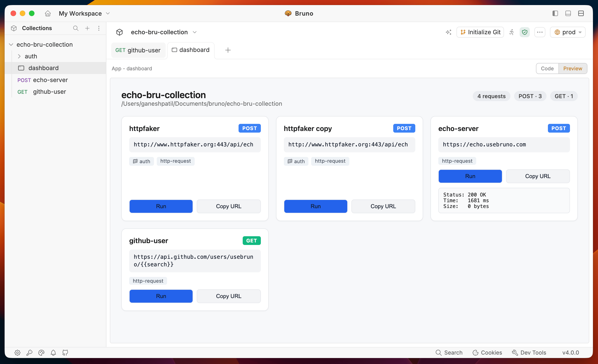This screenshot has height=364, width=598.
Task: Click the httpfaker URL field
Action: 195,145
